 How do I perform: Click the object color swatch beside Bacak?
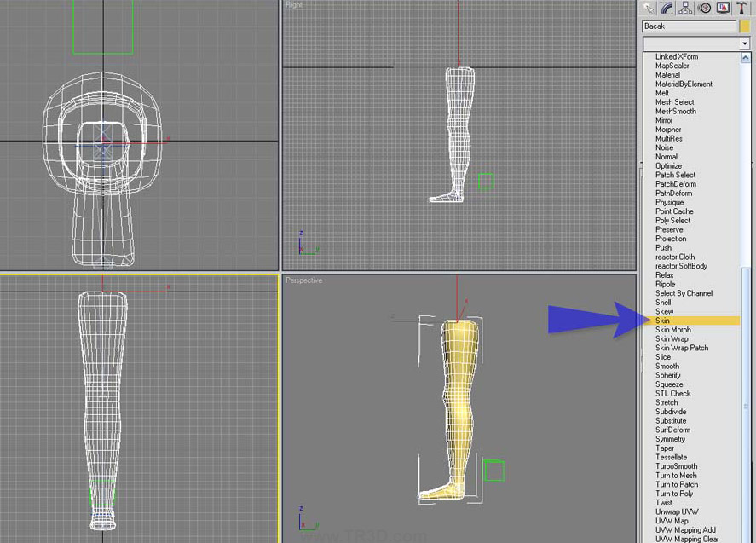(744, 26)
